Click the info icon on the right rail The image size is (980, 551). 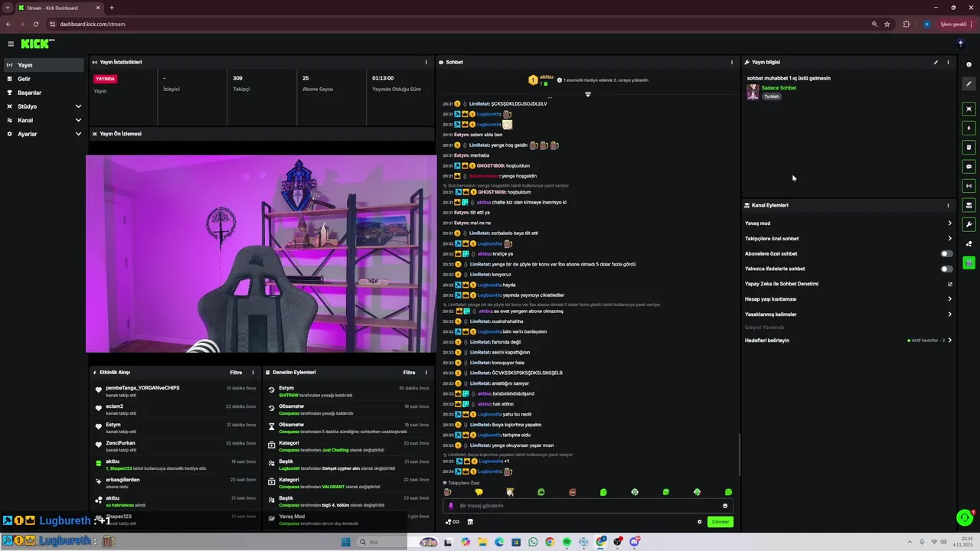[969, 64]
